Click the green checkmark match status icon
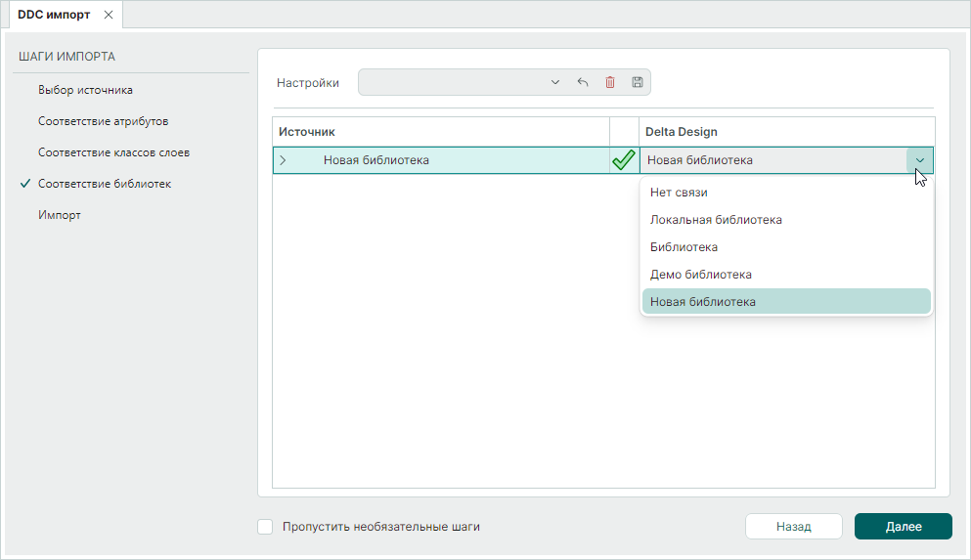Viewport: 971px width, 560px height. pyautogui.click(x=623, y=160)
